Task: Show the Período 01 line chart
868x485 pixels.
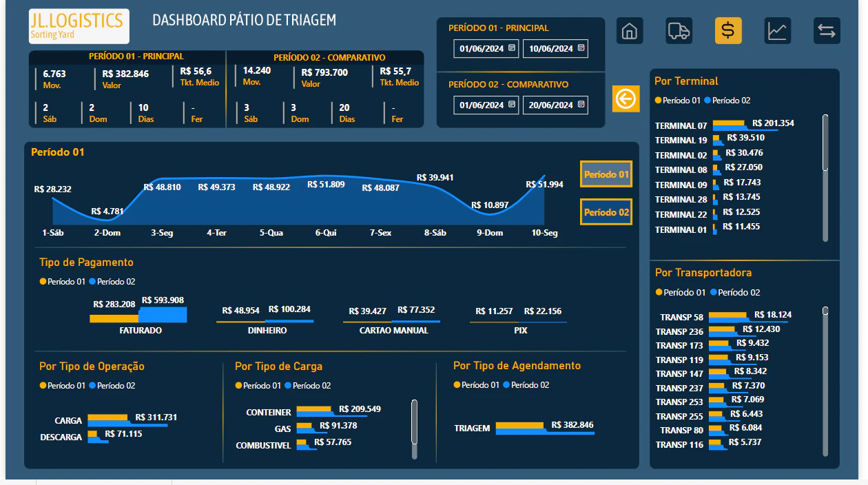Action: point(606,174)
